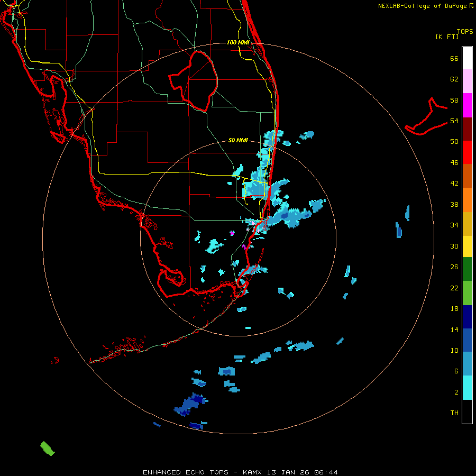Image resolution: width=476 pixels, height=476 pixels.
Task: Pick the gold legend color band
Action: 467,223
